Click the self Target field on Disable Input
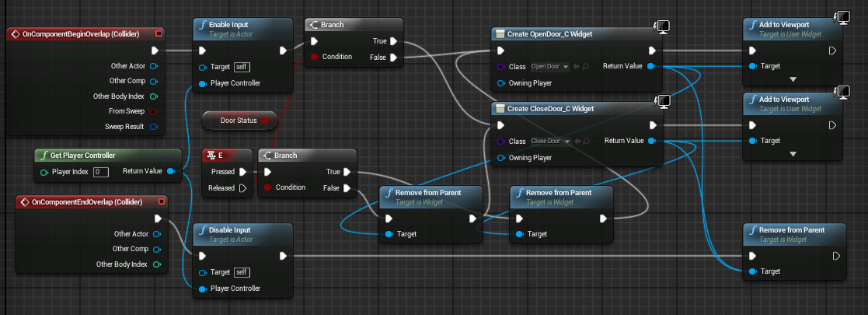The image size is (868, 315). [x=242, y=271]
